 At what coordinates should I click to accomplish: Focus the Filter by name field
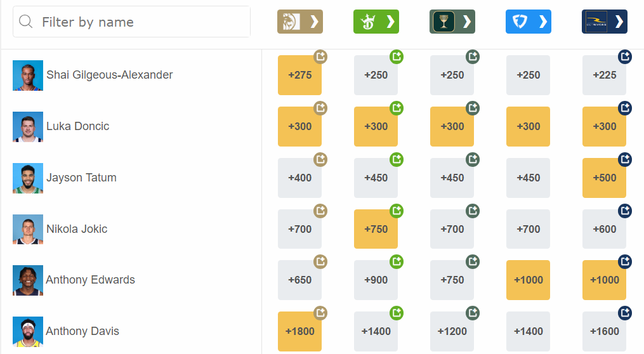click(x=131, y=22)
